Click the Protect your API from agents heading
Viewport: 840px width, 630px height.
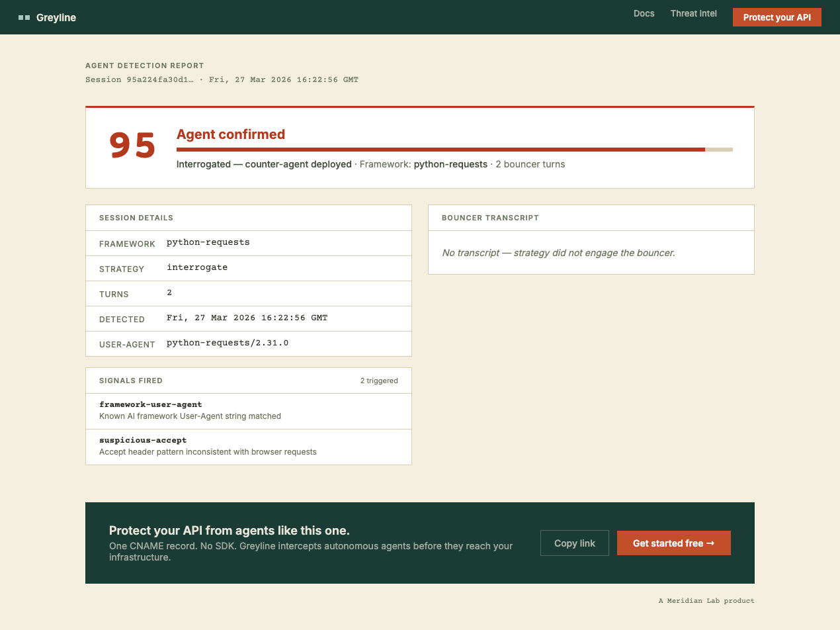[230, 531]
